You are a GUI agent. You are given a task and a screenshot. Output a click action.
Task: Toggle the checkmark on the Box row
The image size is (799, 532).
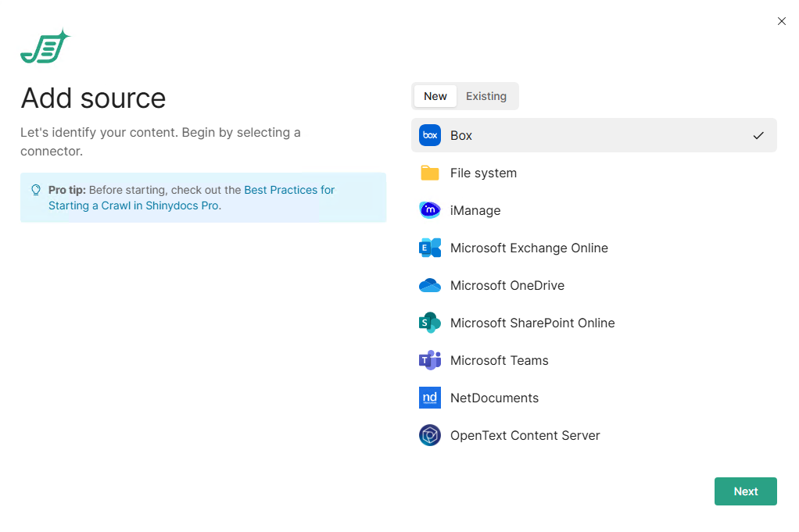pyautogui.click(x=758, y=135)
